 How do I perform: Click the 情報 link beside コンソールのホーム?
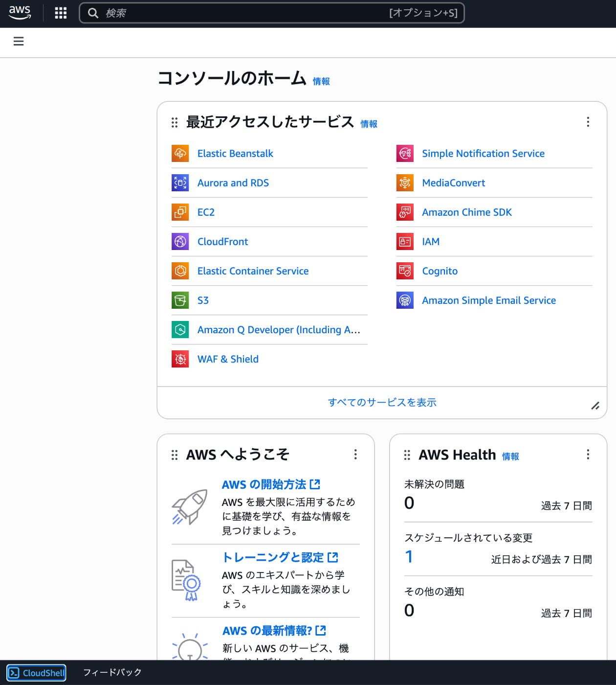click(x=321, y=81)
